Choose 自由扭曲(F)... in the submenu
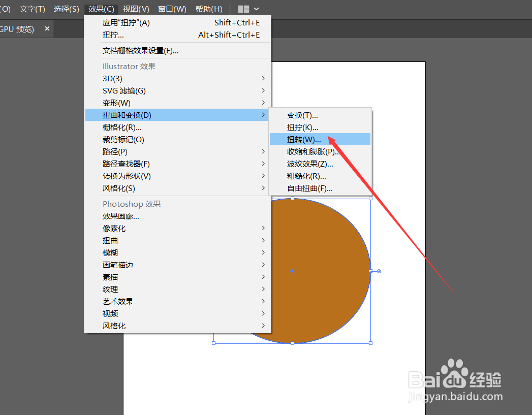The image size is (532, 415). (x=320, y=188)
